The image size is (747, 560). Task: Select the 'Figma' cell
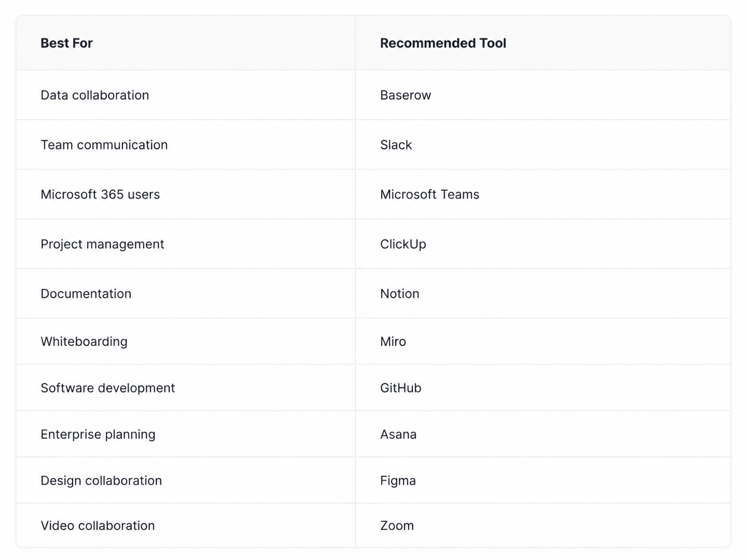click(543, 481)
